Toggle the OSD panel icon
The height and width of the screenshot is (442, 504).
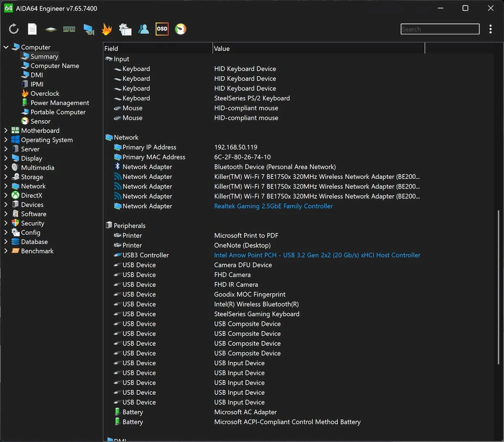pos(162,29)
